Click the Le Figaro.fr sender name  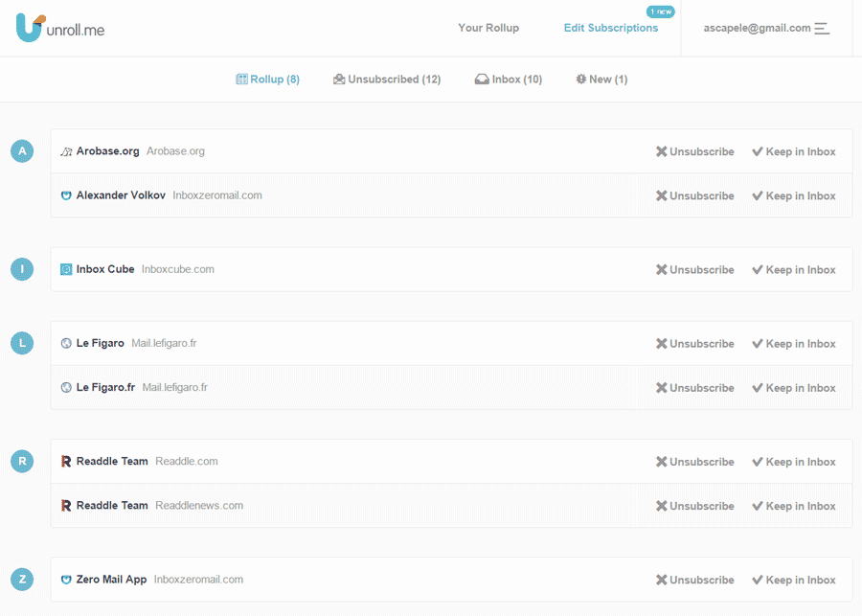pyautogui.click(x=105, y=387)
